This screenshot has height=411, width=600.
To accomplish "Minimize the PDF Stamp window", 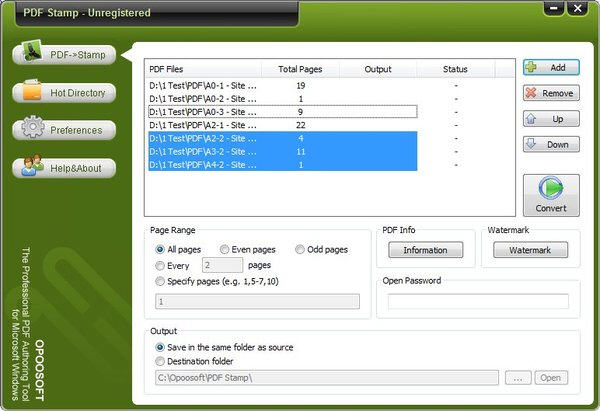I will [x=554, y=8].
